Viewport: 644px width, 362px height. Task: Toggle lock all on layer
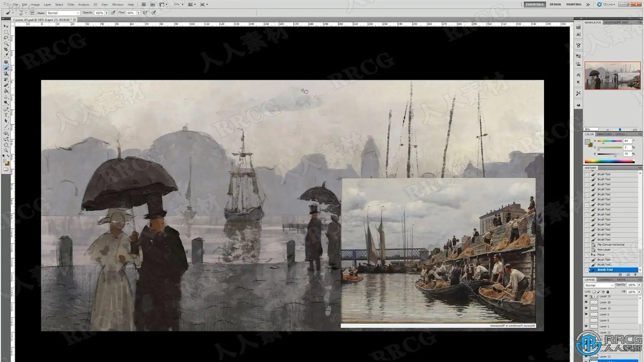(608, 292)
